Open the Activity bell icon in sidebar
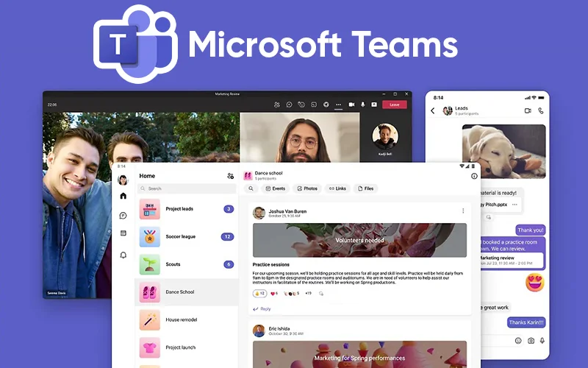This screenshot has height=368, width=588. pyautogui.click(x=123, y=255)
